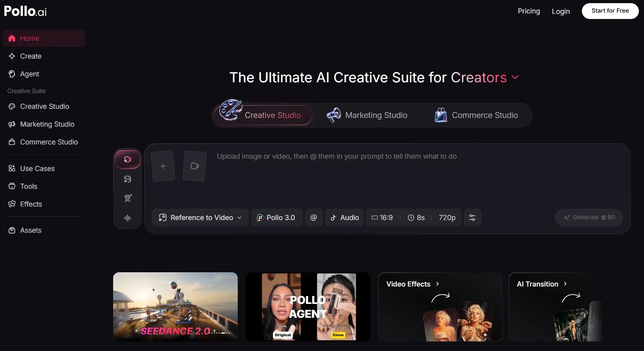Click the video upload tile
Image resolution: width=644 pixels, height=351 pixels.
195,166
